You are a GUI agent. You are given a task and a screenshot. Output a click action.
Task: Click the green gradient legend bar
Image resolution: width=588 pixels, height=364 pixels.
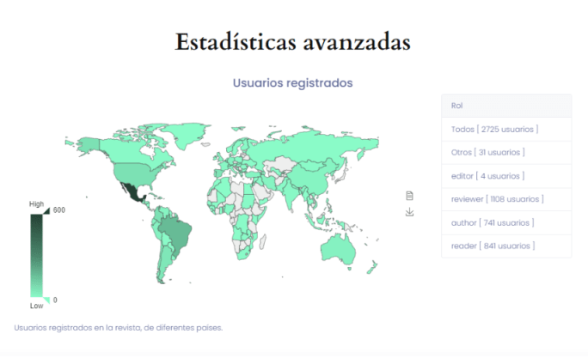click(36, 254)
